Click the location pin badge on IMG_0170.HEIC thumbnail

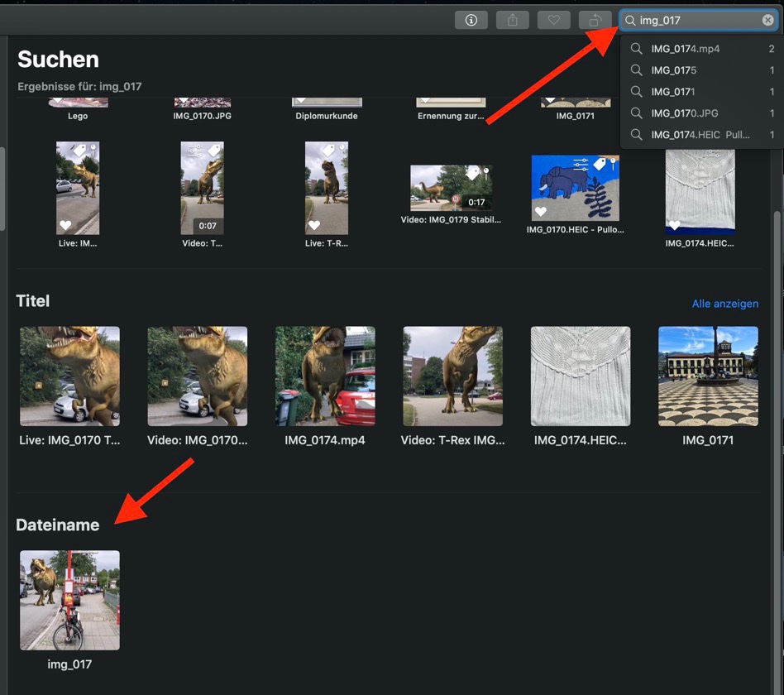point(613,164)
